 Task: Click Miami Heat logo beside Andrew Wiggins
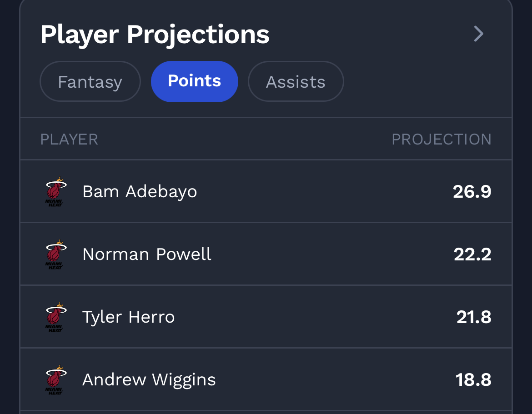pyautogui.click(x=55, y=380)
